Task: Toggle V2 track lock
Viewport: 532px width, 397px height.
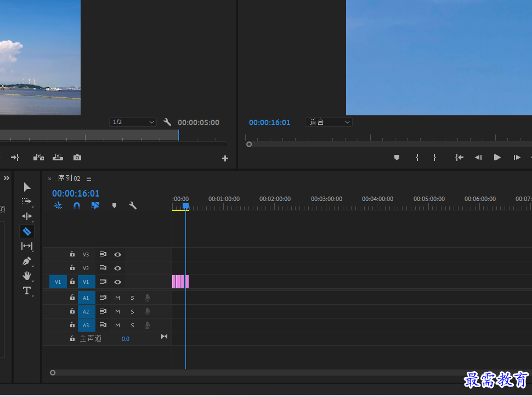Action: (x=72, y=267)
